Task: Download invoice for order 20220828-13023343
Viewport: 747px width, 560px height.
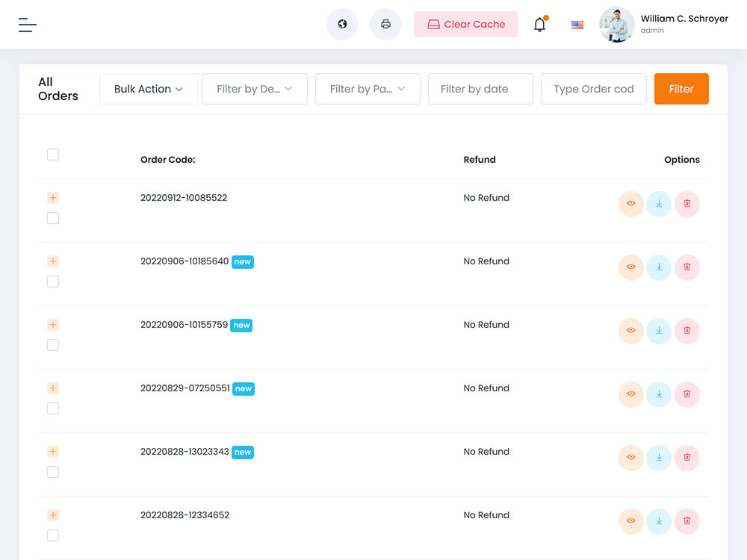Action: point(658,458)
